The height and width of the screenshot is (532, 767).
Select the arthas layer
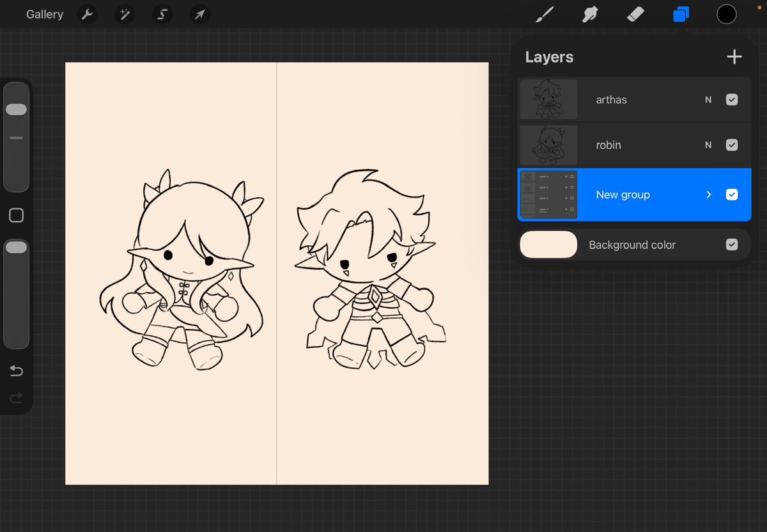point(634,100)
